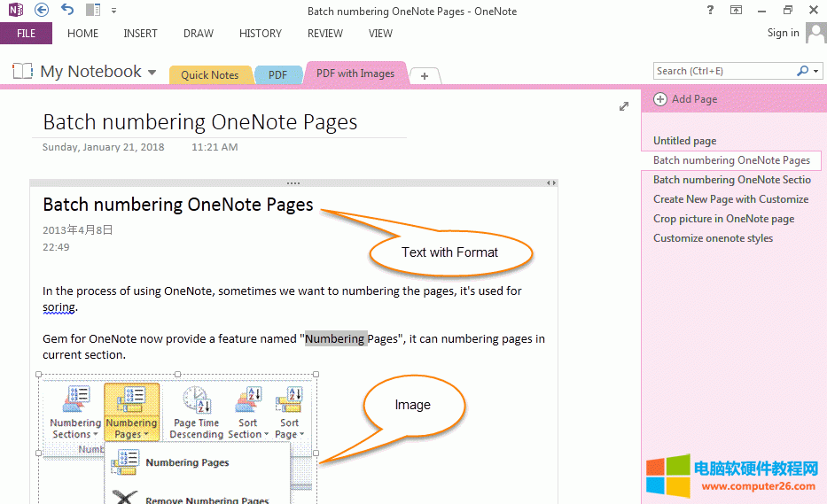Toggle full page view with expand arrows
Image resolution: width=827 pixels, height=504 pixels.
tap(624, 106)
